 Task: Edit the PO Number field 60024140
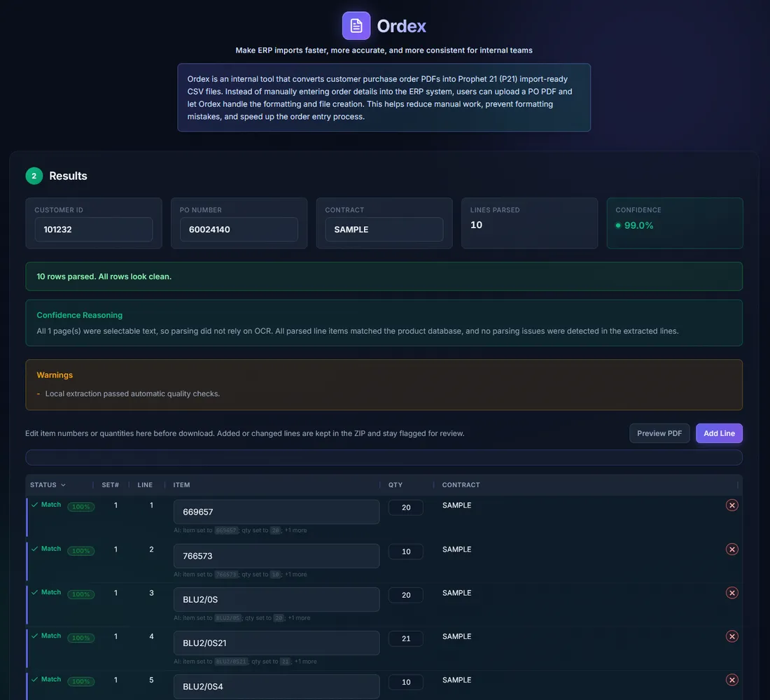(239, 230)
